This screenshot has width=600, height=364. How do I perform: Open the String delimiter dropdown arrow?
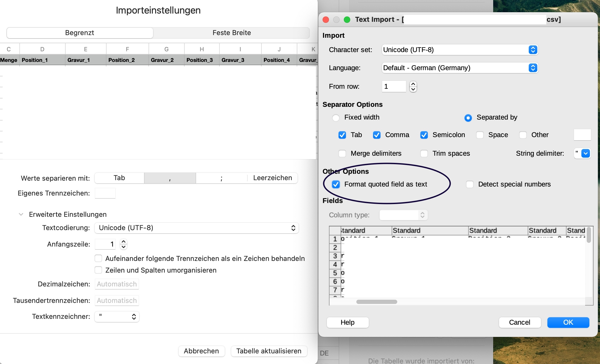pos(585,153)
